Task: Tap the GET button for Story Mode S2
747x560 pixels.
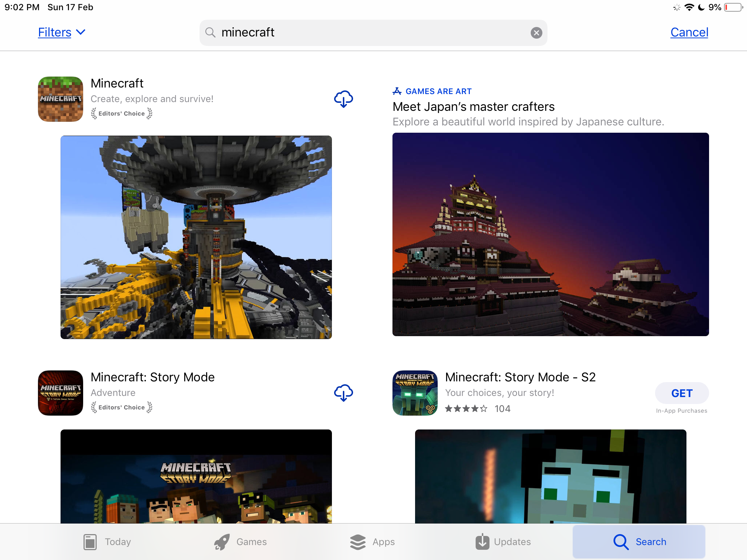Action: click(x=682, y=393)
